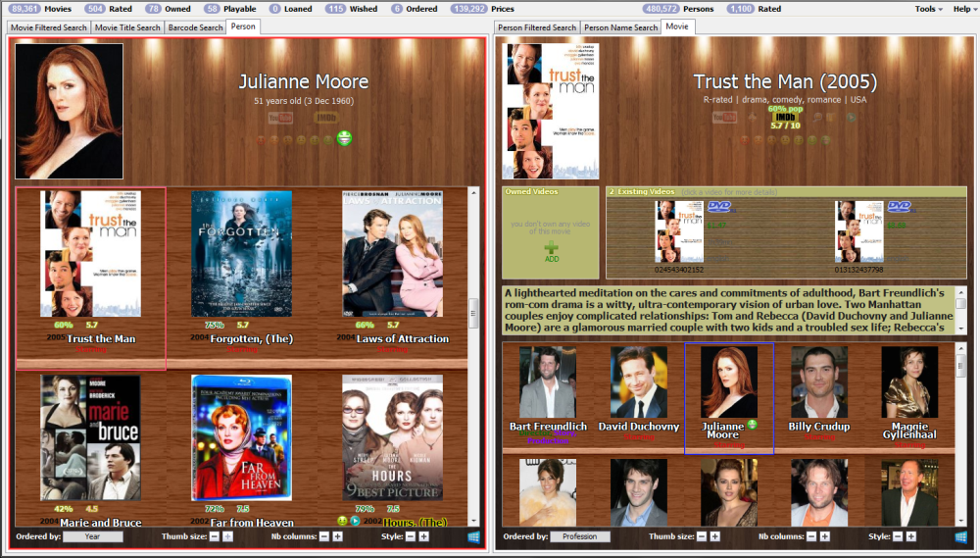The image size is (980, 558).
Task: Increase Nb columns in Movie panel
Action: pyautogui.click(x=825, y=536)
